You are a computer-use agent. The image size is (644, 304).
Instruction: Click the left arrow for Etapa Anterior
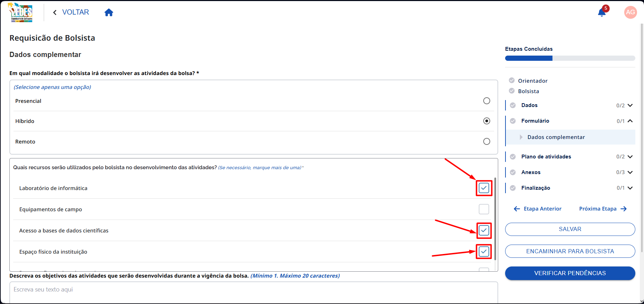(x=517, y=209)
